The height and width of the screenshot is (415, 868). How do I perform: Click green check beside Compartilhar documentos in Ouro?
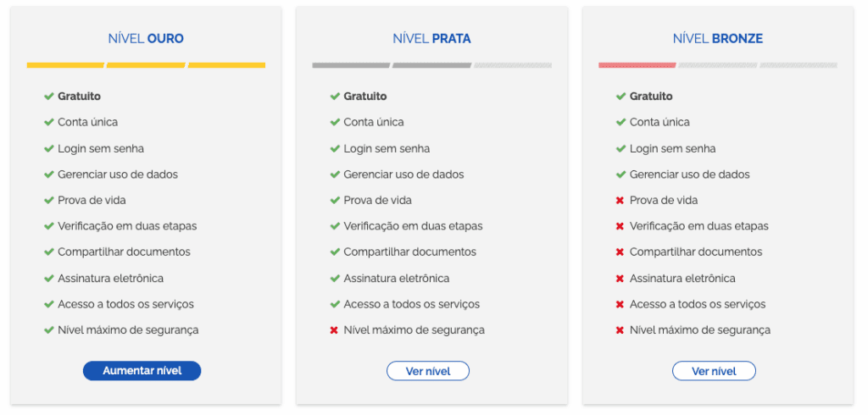pos(48,252)
